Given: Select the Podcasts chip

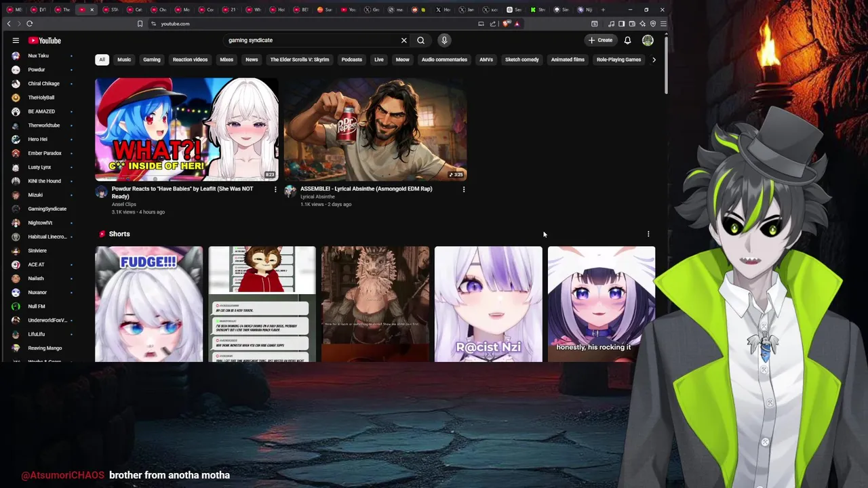Looking at the screenshot, I should pos(351,60).
